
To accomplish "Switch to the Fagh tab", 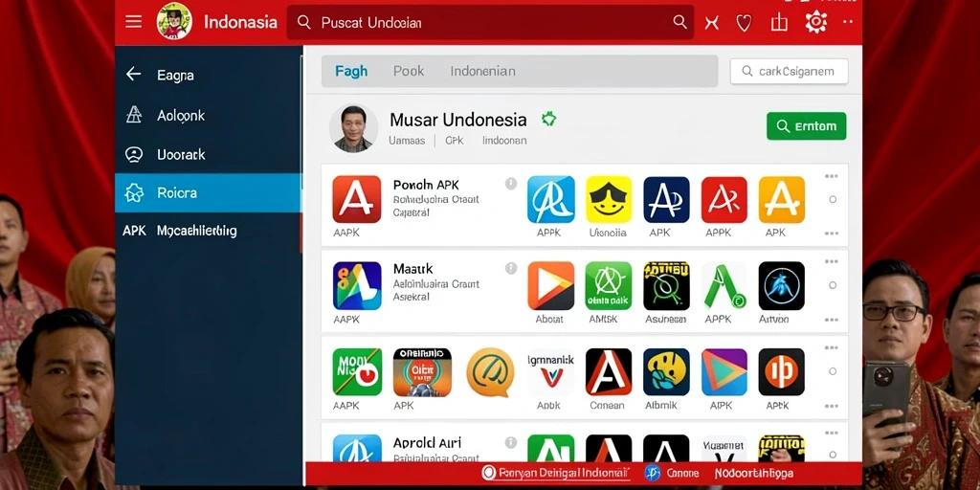I will [351, 71].
